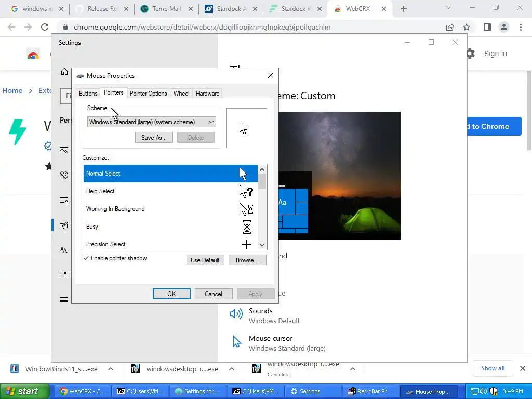This screenshot has width=532, height=399.
Task: Switch to the windows xp Google tab
Action: [x=37, y=9]
